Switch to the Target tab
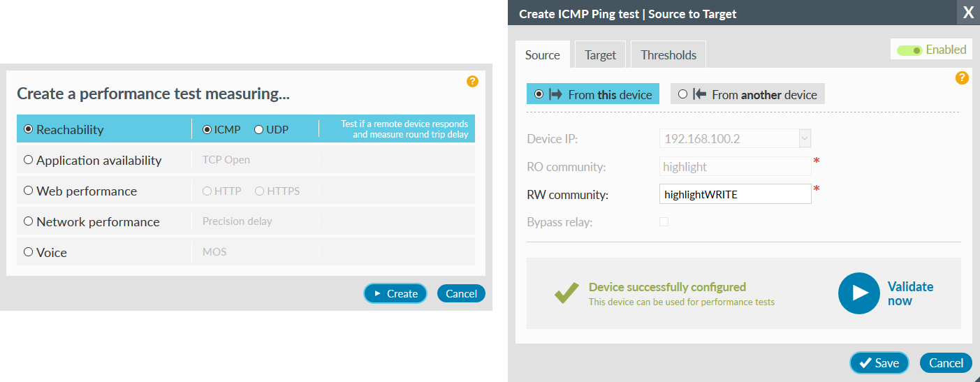Viewport: 980px width, 382px height. click(x=600, y=54)
